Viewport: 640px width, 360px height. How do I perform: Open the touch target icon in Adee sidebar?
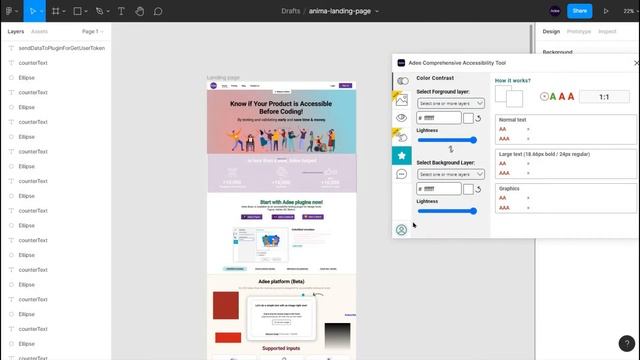coord(402,137)
